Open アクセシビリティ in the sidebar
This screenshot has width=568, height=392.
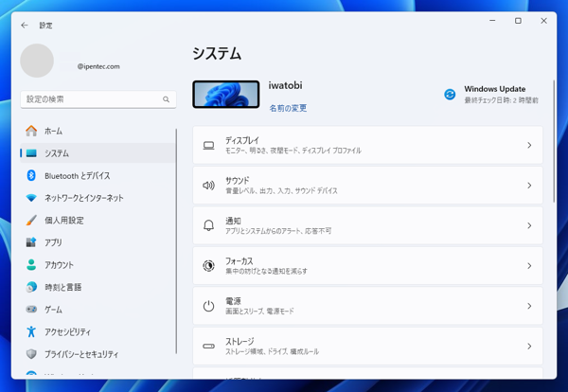[98, 331]
